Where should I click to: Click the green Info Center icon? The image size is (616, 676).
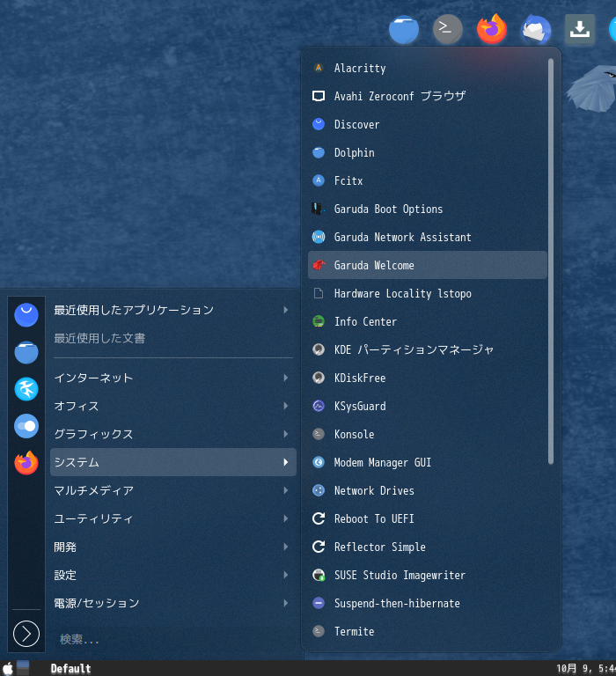[319, 321]
